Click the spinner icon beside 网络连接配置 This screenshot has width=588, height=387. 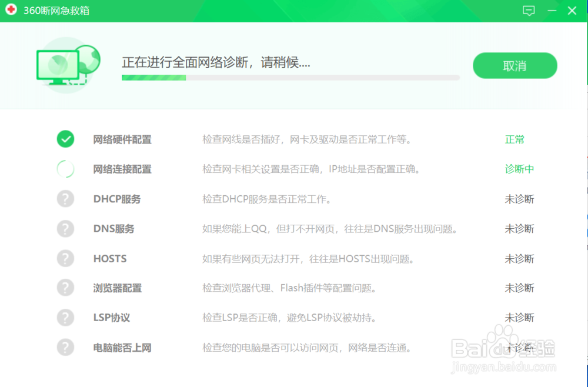(x=65, y=169)
